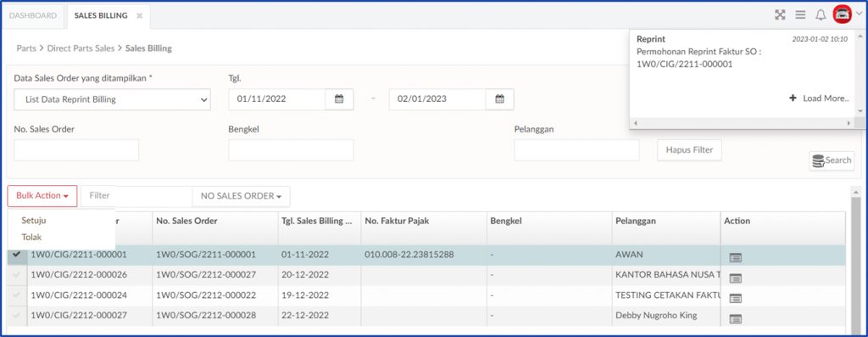Sort by Pelanggan column header

click(x=636, y=221)
